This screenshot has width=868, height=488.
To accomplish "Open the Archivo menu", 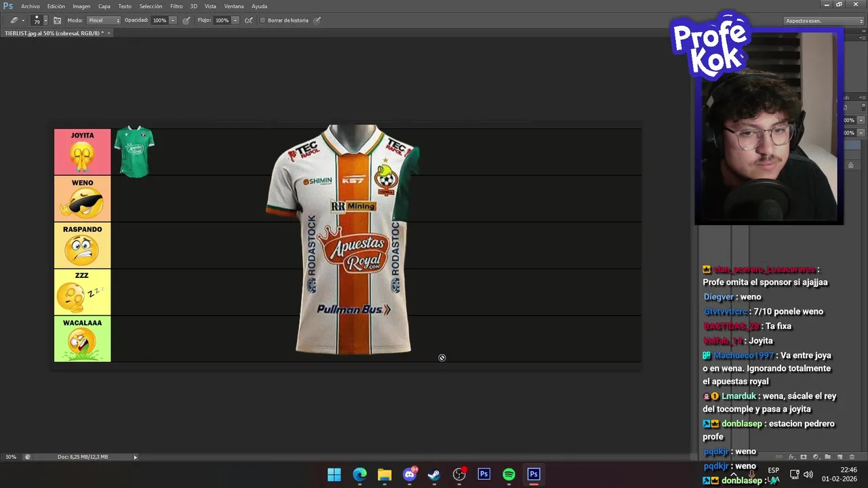I will pos(31,6).
